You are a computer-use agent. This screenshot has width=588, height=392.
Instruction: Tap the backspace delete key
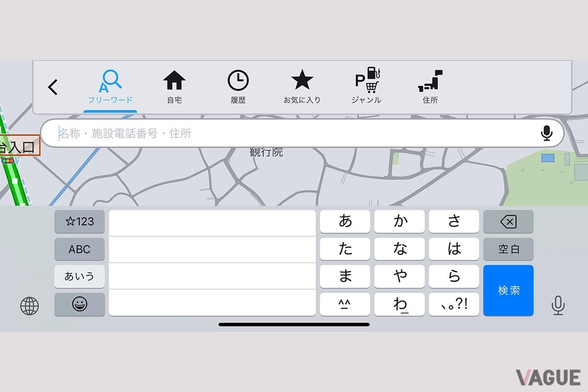click(508, 221)
